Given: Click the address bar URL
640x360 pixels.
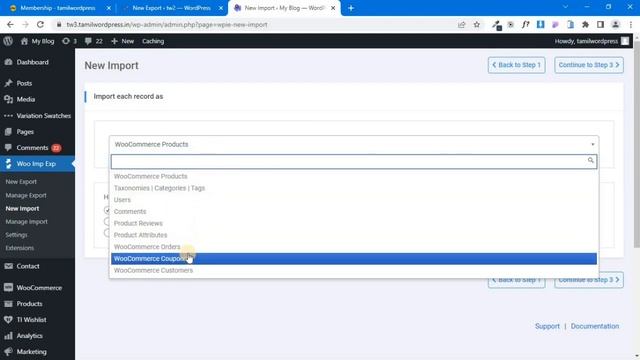Looking at the screenshot, I should (x=167, y=24).
